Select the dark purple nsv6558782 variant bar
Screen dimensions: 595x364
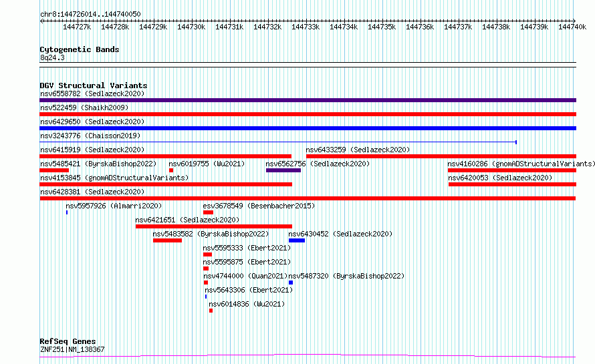tap(308, 100)
